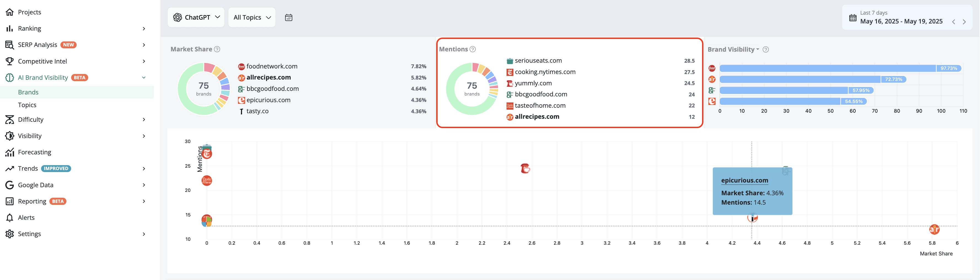The width and height of the screenshot is (980, 280).
Task: Click cooking.nytimes.com in Mentions list
Action: click(x=545, y=72)
